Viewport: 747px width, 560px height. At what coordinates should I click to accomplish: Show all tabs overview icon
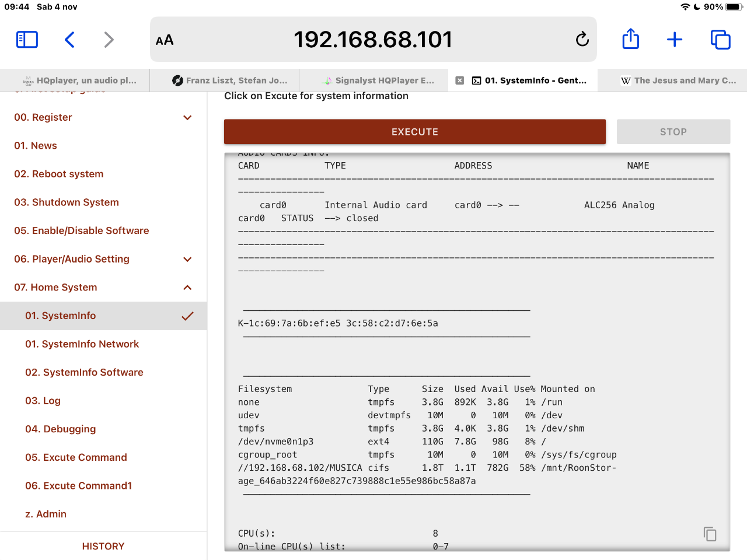(720, 40)
